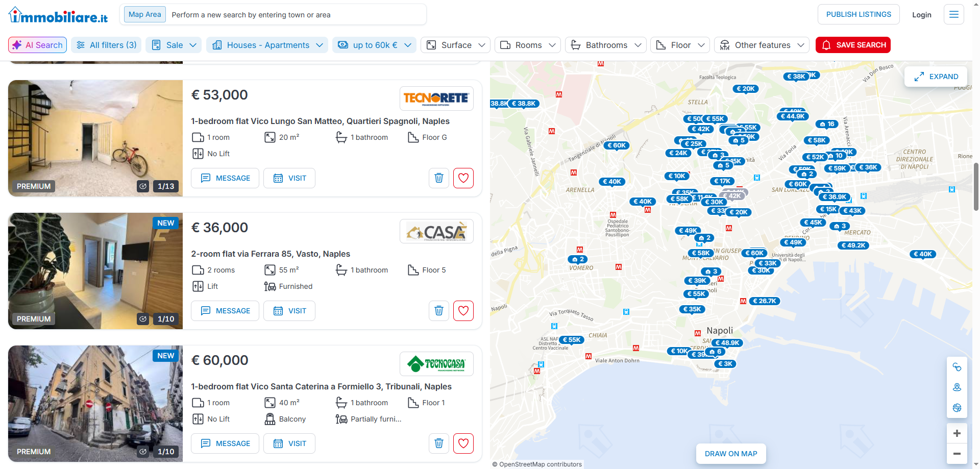980x469 pixels.
Task: Open the Houses - Apartments dropdown
Action: 267,45
